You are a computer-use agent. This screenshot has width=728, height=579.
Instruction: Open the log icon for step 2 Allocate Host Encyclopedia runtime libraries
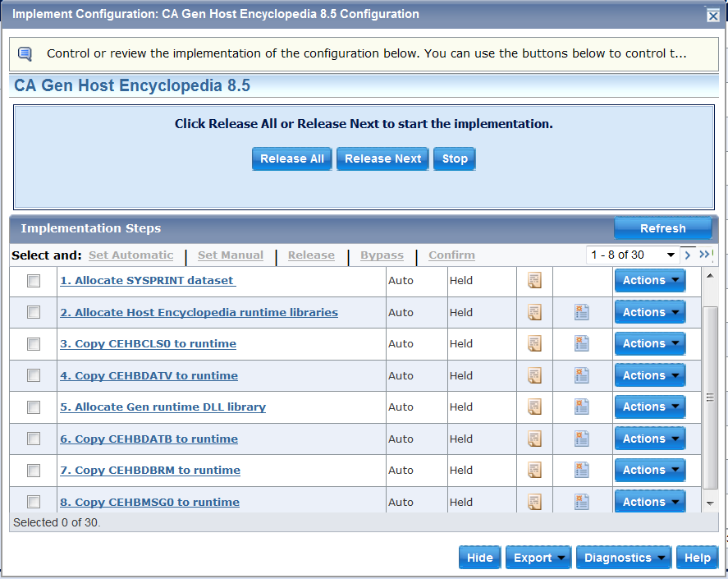pyautogui.click(x=534, y=312)
